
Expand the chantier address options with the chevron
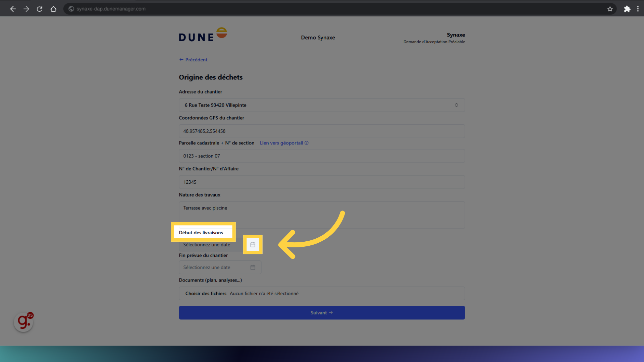point(457,105)
